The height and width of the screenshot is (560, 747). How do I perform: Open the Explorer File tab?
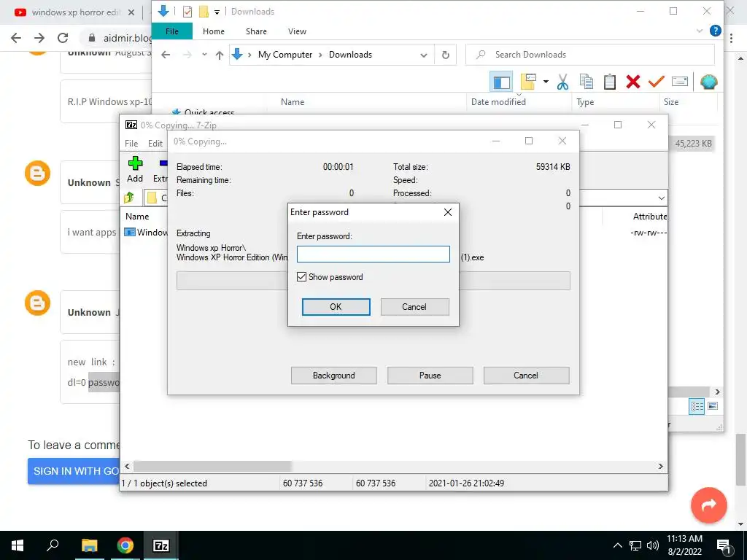coord(172,31)
